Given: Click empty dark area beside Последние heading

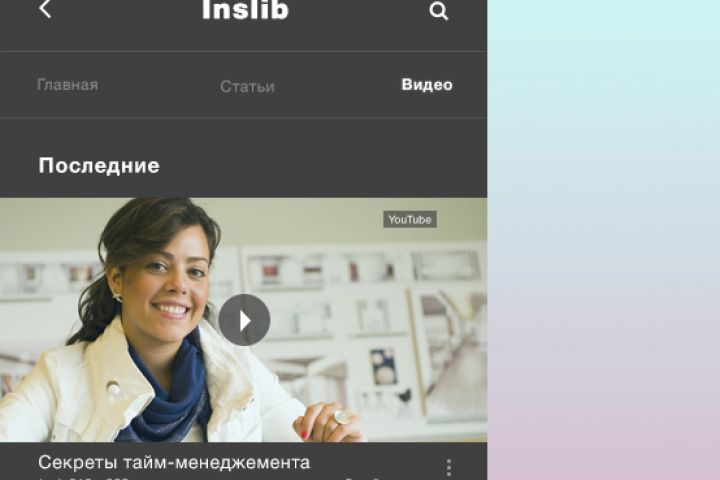Looking at the screenshot, I should (321, 166).
